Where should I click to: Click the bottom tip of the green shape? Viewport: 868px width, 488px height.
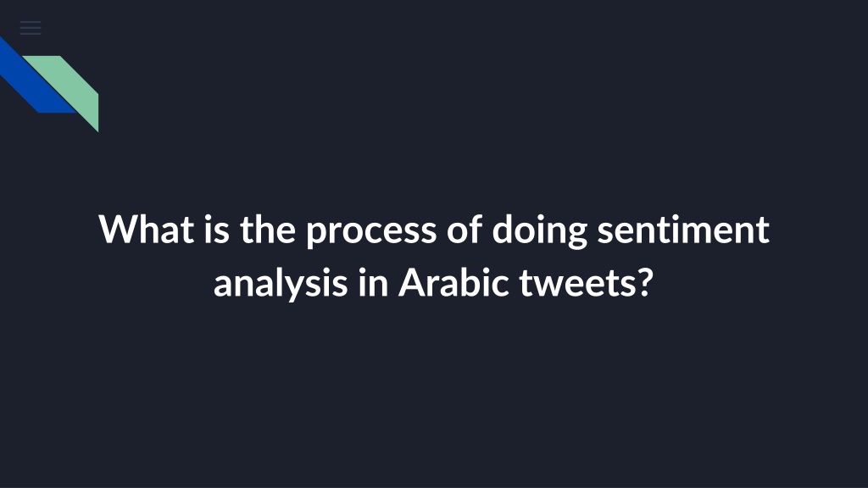pyautogui.click(x=97, y=130)
